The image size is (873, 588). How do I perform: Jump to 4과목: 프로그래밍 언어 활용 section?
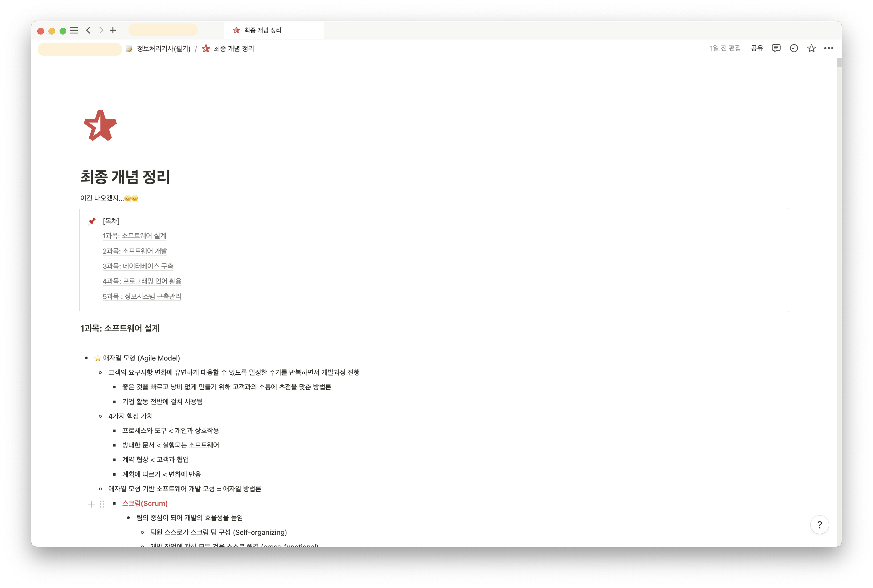tap(142, 281)
